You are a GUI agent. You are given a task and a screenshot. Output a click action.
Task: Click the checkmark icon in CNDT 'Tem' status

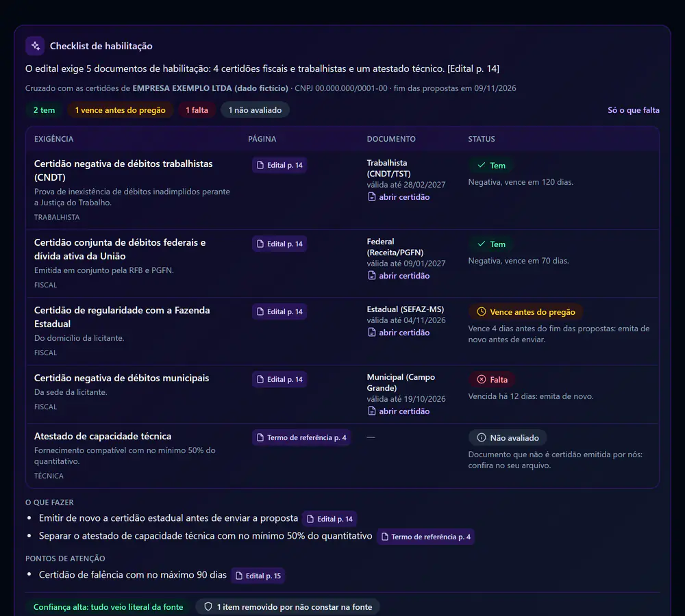(481, 165)
